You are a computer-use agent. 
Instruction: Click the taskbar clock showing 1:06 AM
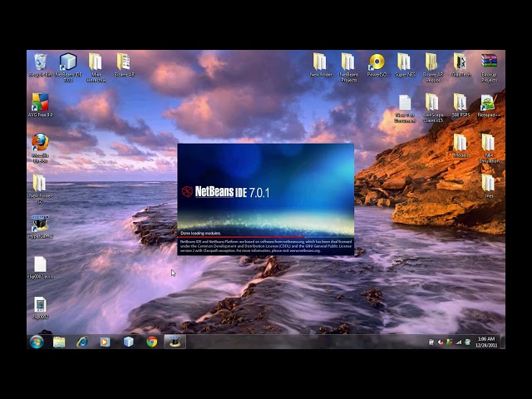coord(486,342)
